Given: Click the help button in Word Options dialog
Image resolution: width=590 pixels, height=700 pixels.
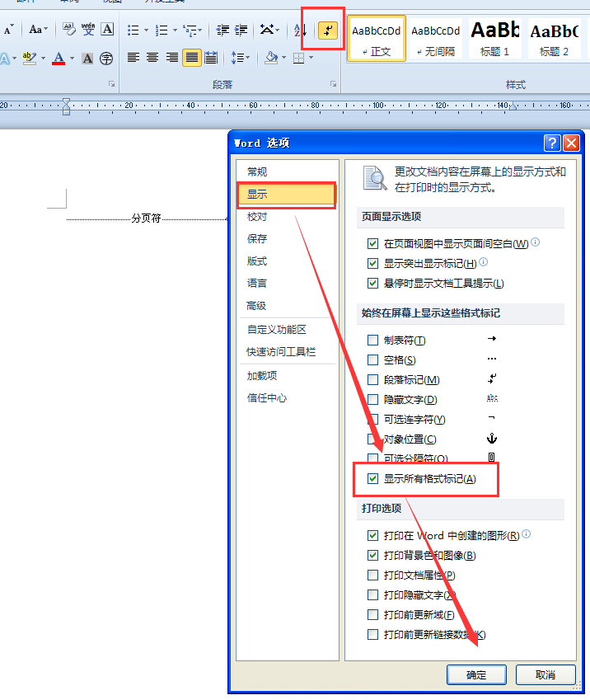Looking at the screenshot, I should coord(552,143).
